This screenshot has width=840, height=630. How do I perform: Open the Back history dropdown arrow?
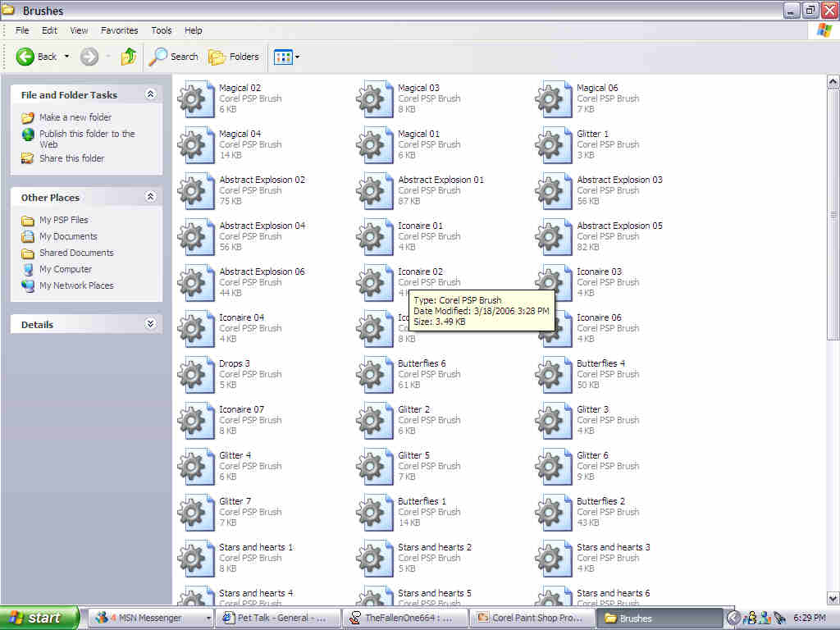67,57
